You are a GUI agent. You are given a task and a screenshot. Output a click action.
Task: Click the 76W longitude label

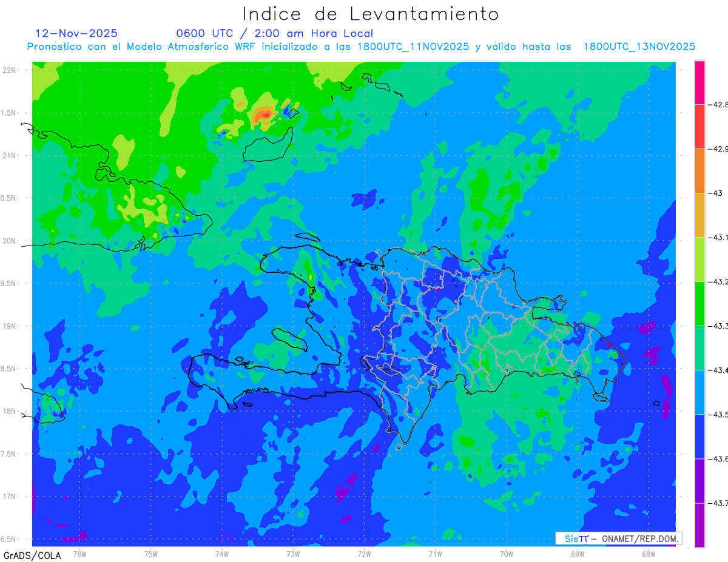[79, 554]
